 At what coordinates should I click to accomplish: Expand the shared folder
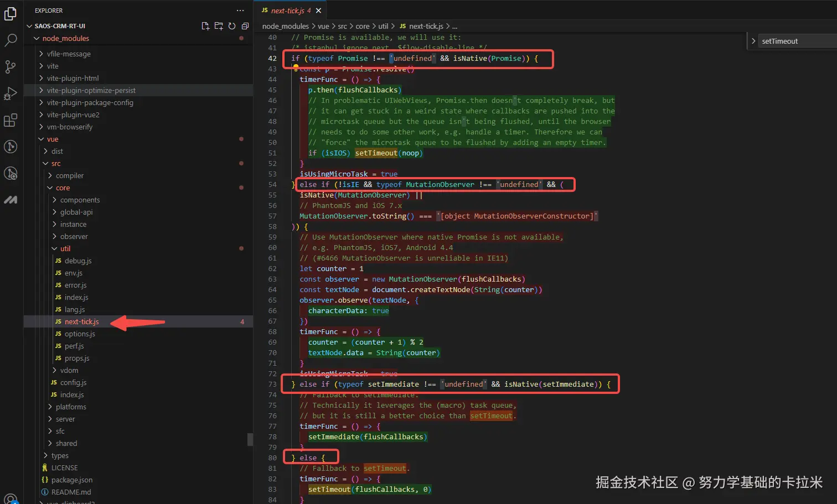(x=138, y=443)
